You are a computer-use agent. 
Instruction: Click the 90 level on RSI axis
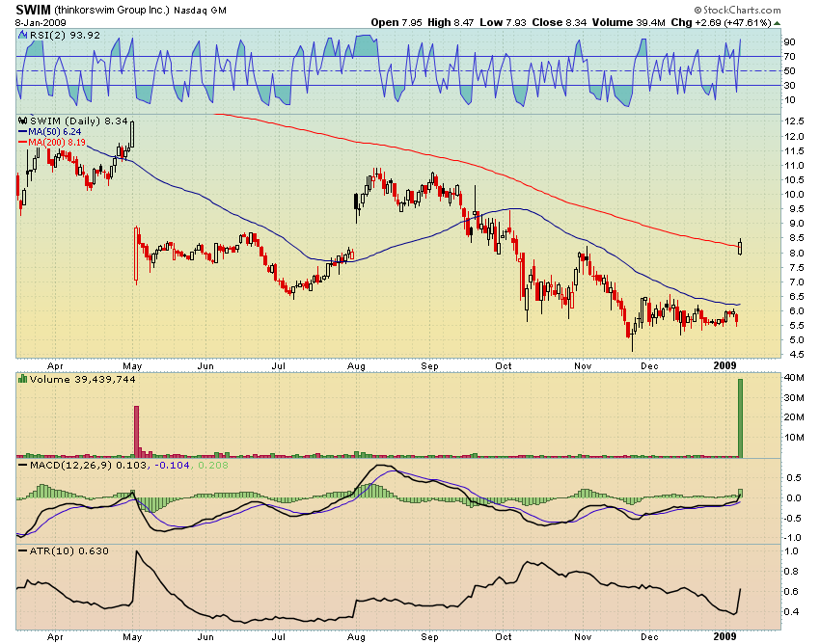click(790, 41)
